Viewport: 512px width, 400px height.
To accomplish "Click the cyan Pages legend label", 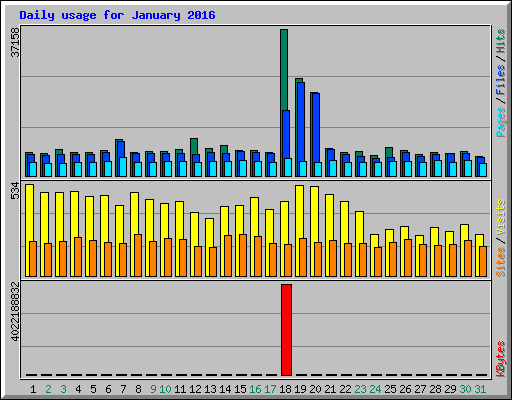I will pos(501,122).
